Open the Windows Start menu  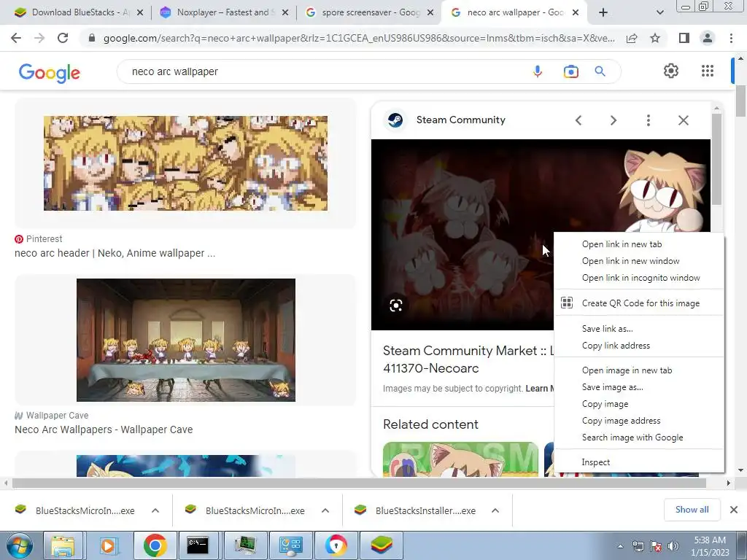point(19,545)
